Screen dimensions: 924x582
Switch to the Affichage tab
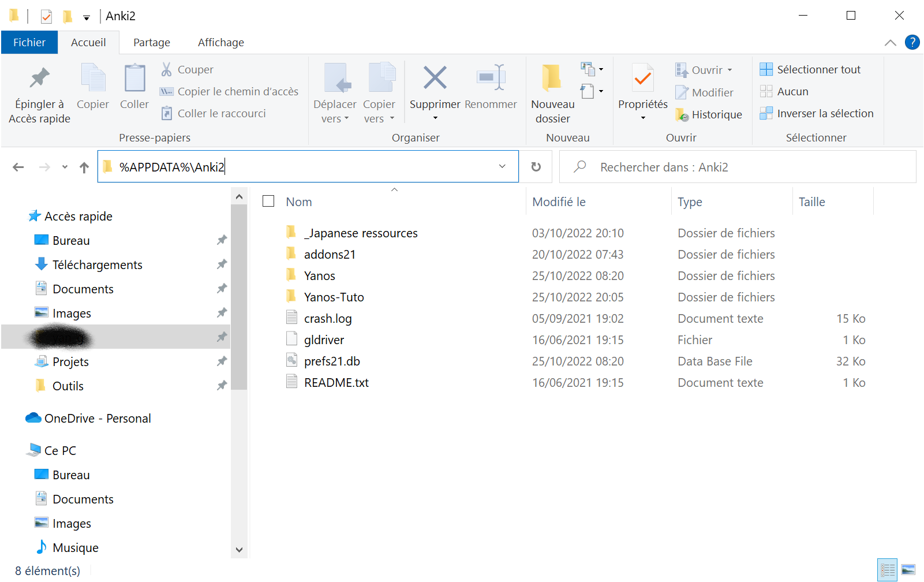[x=220, y=42]
